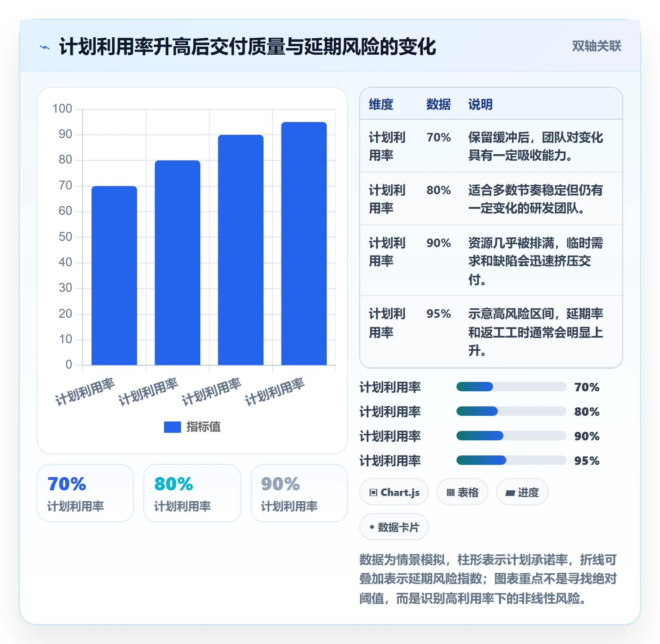Click the 80% cell in the table

click(438, 190)
